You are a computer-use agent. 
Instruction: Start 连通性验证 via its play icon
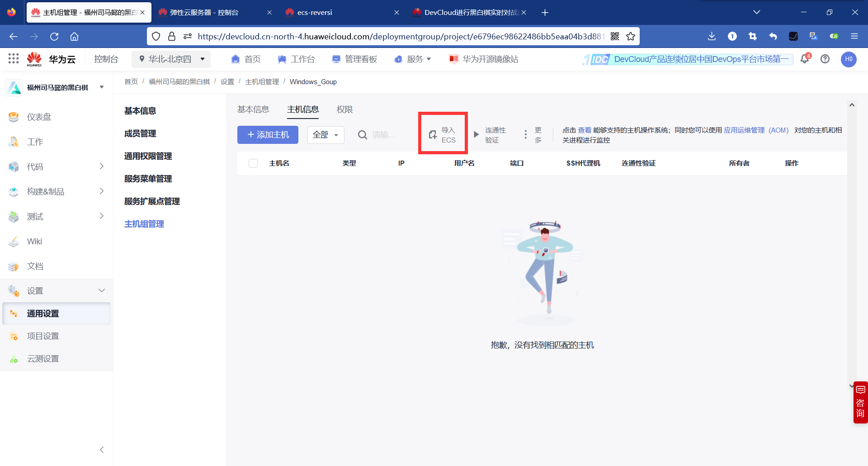tap(476, 134)
